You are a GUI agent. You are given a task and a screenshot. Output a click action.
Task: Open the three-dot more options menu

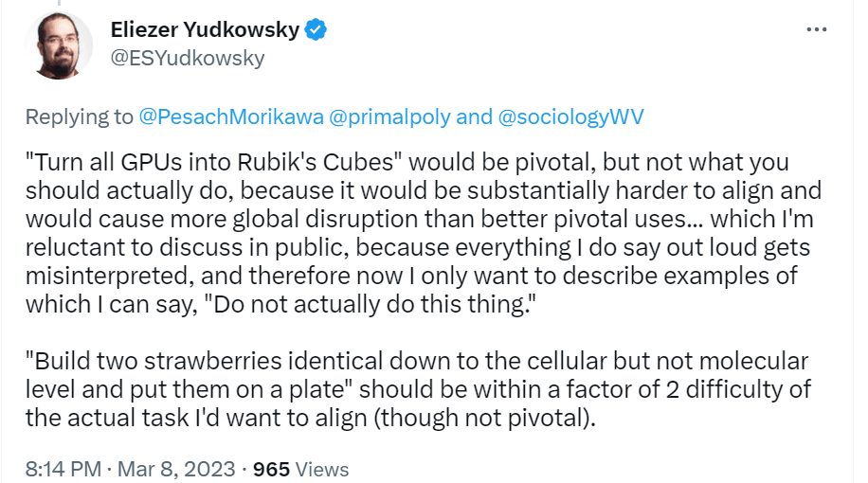click(x=817, y=29)
